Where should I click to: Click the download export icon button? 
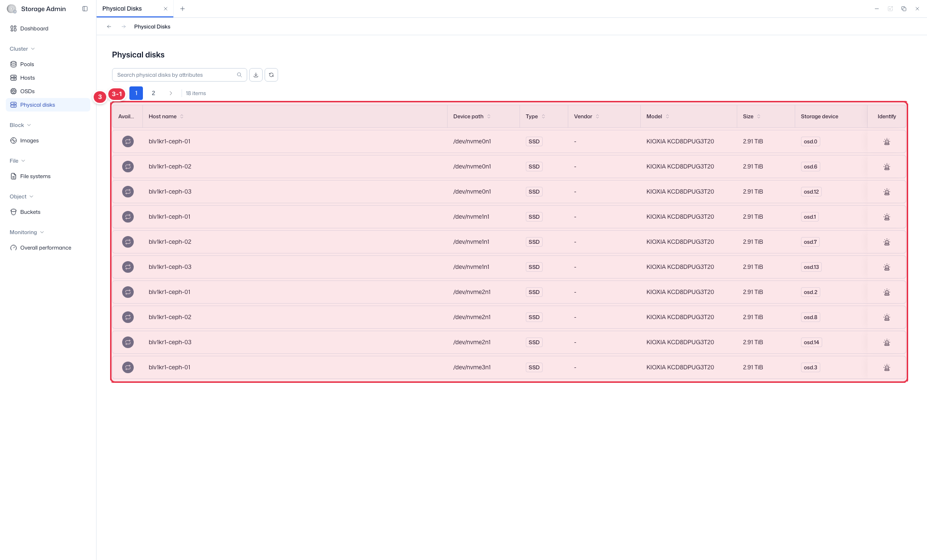[x=256, y=75]
